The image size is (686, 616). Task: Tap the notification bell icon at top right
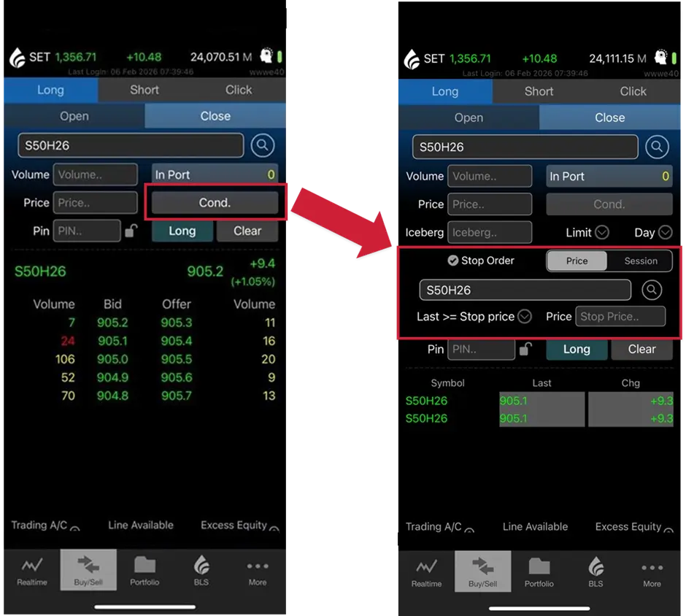tap(268, 57)
